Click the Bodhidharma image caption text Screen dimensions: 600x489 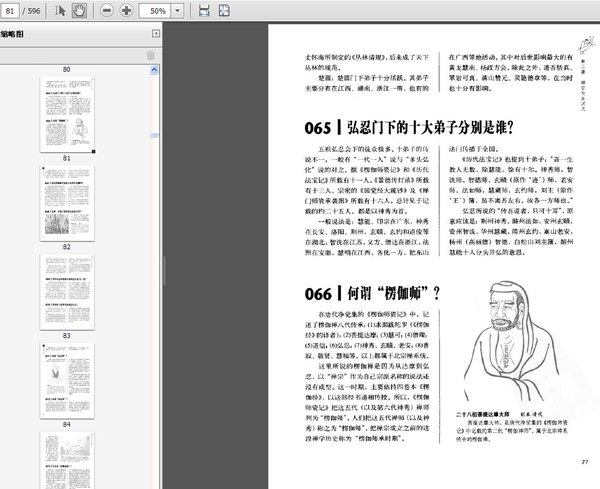512,427
